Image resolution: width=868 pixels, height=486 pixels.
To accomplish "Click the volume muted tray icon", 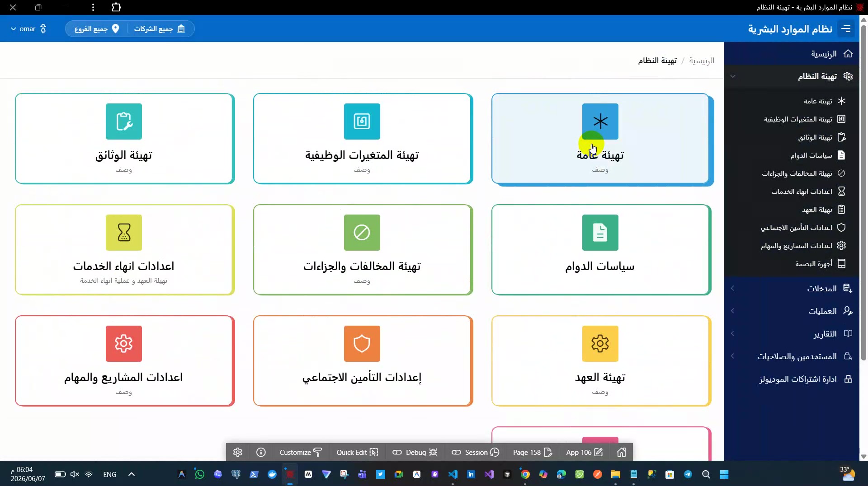I will coord(75,474).
